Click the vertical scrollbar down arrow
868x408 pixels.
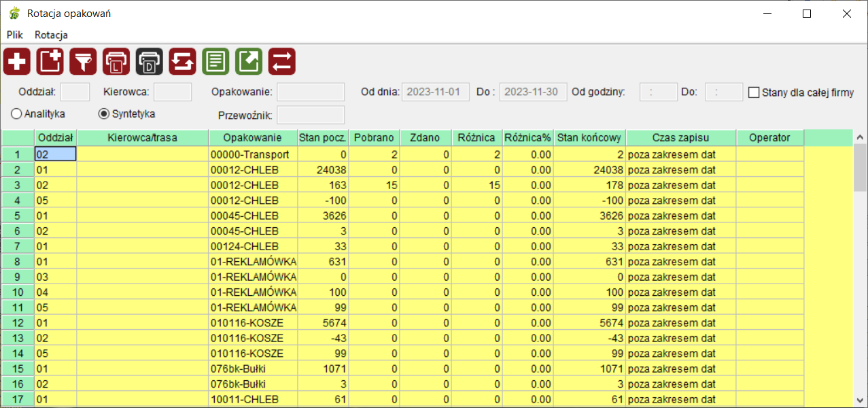tap(861, 400)
